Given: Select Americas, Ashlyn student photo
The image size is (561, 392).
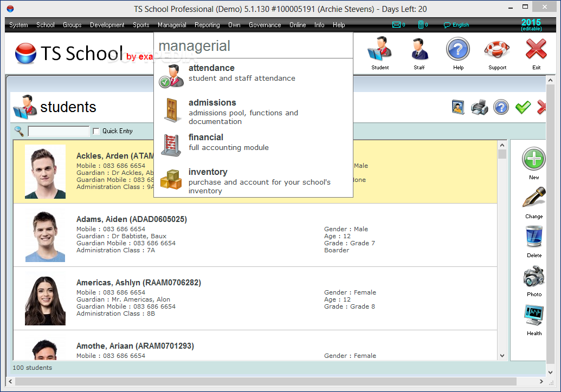Looking at the screenshot, I should [45, 299].
